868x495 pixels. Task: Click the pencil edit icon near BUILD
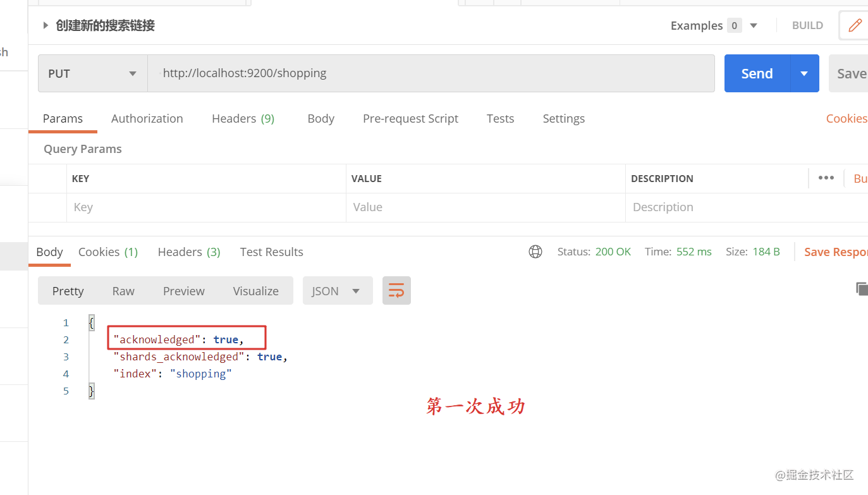pyautogui.click(x=855, y=25)
